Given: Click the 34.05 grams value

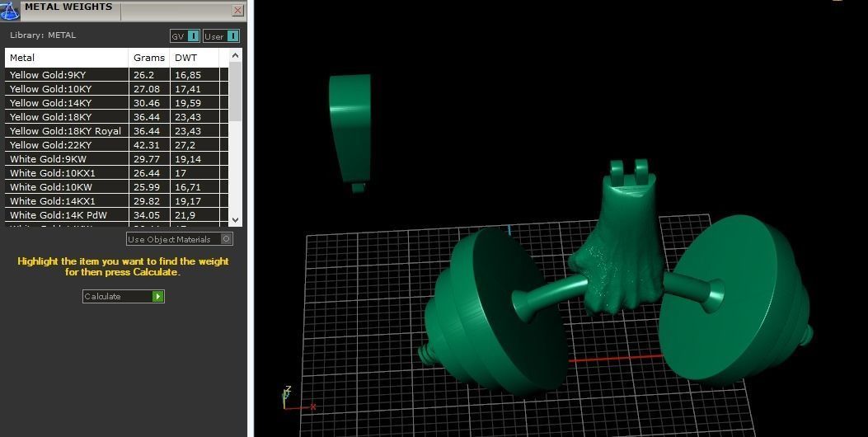Looking at the screenshot, I should point(147,215).
